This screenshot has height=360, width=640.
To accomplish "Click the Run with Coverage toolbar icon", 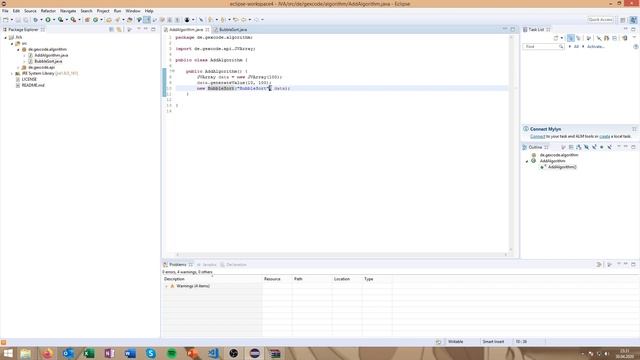I will (60, 20).
